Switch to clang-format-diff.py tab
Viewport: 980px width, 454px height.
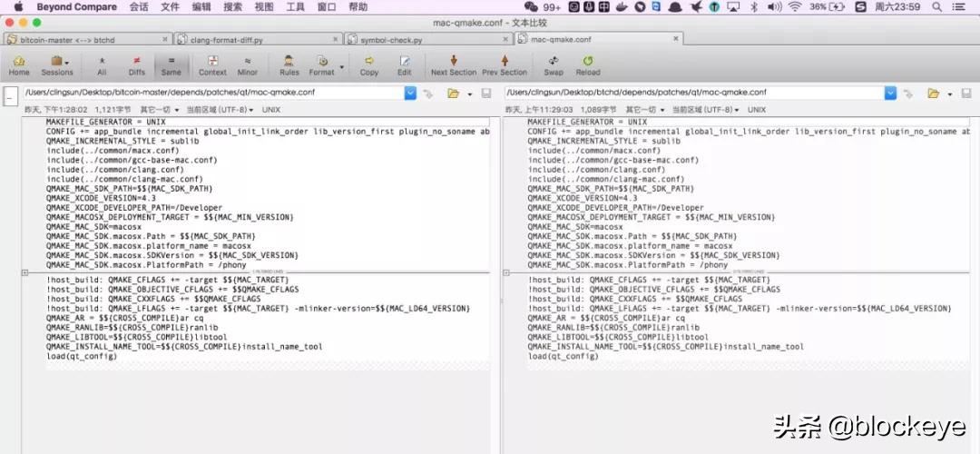258,39
